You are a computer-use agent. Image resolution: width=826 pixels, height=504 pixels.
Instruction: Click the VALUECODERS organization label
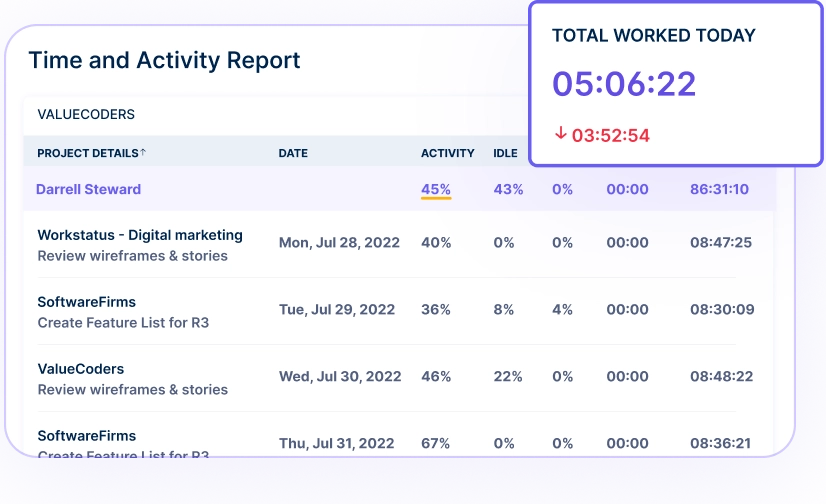coord(86,114)
